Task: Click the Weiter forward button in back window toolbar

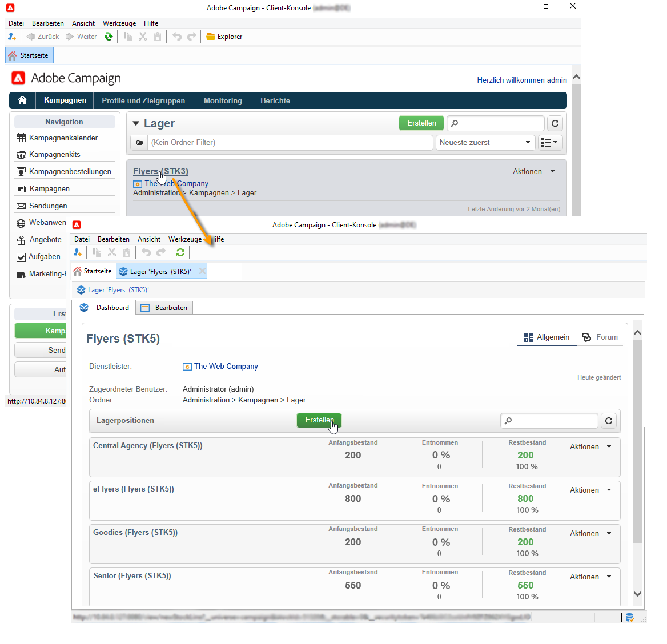Action: [x=81, y=37]
